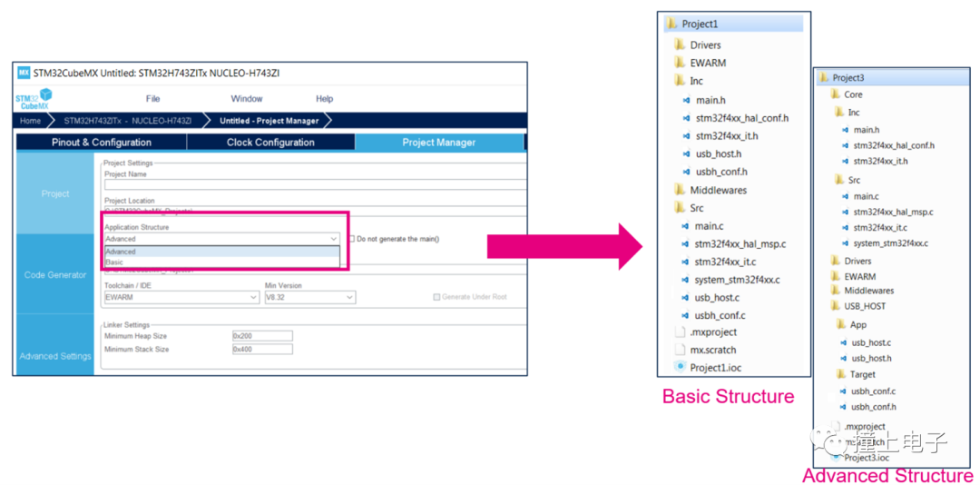Image resolution: width=980 pixels, height=485 pixels.
Task: Switch to Pinout & Configuration tab
Action: pos(102,142)
